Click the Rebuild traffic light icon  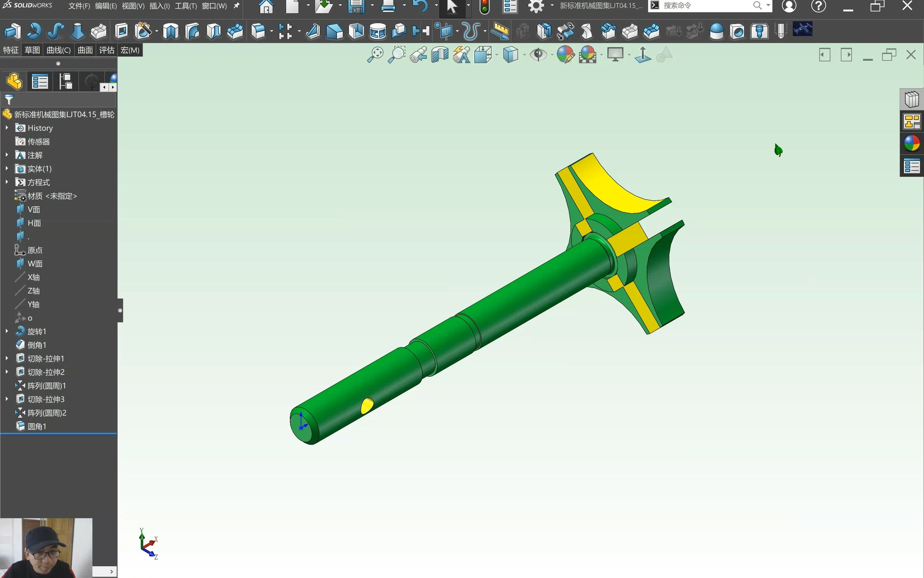[x=484, y=6]
